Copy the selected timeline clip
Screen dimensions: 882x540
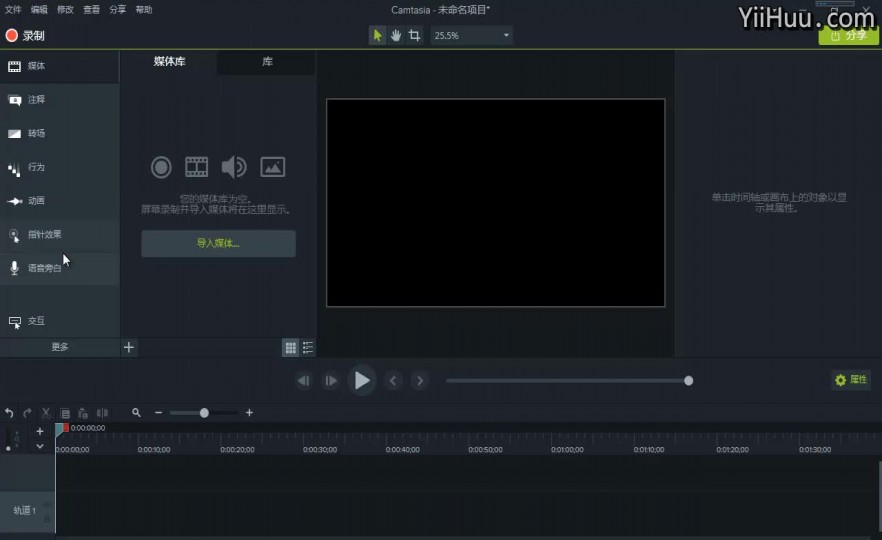65,413
